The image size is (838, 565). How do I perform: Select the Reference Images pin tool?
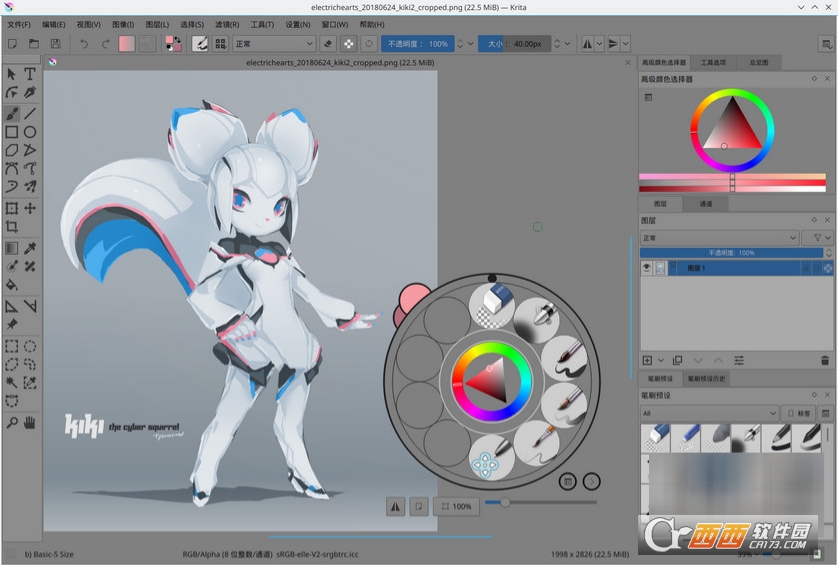[12, 324]
